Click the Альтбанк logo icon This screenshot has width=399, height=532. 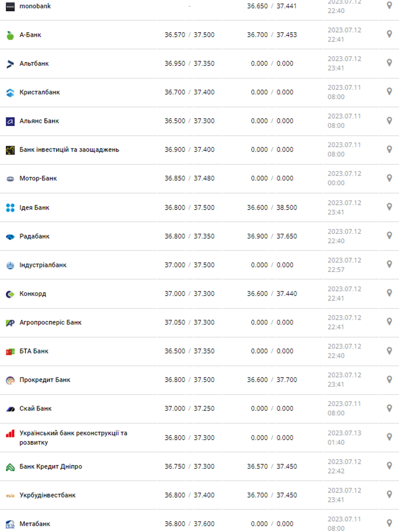pyautogui.click(x=10, y=64)
